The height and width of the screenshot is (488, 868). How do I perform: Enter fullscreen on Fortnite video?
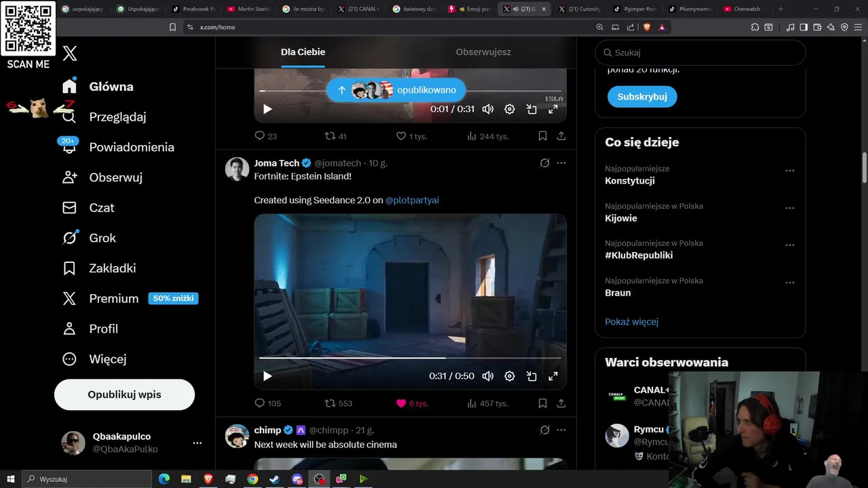(x=553, y=376)
